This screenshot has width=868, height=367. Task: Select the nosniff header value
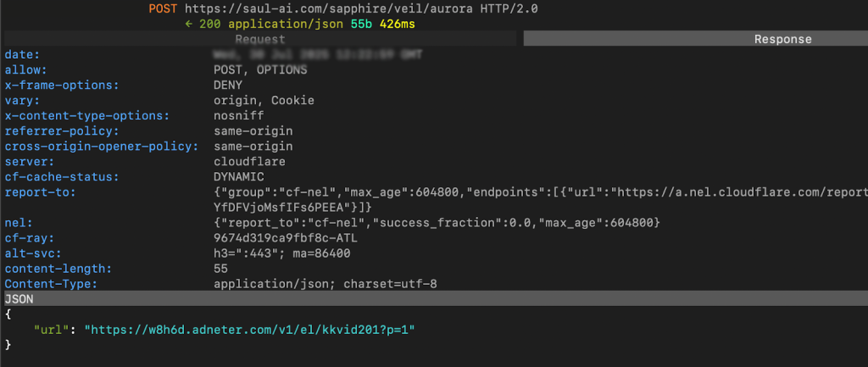point(238,116)
